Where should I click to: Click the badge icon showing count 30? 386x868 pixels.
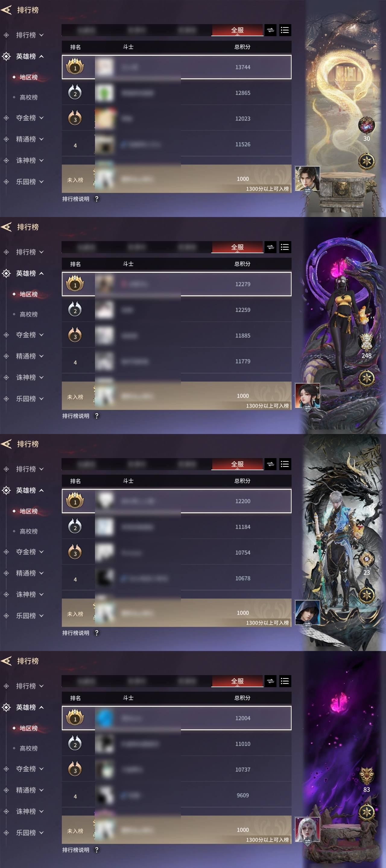pos(366,125)
